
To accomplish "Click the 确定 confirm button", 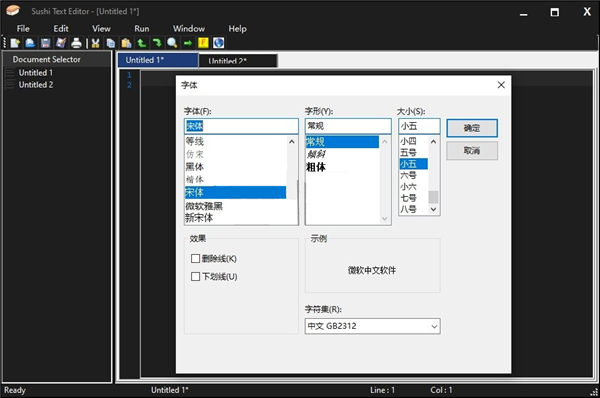I will [472, 128].
